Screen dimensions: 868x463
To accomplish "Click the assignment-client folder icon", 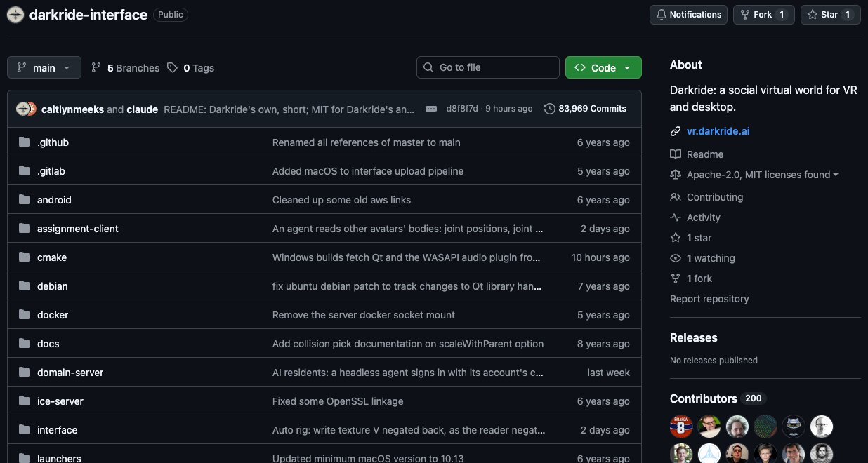I will (25, 229).
